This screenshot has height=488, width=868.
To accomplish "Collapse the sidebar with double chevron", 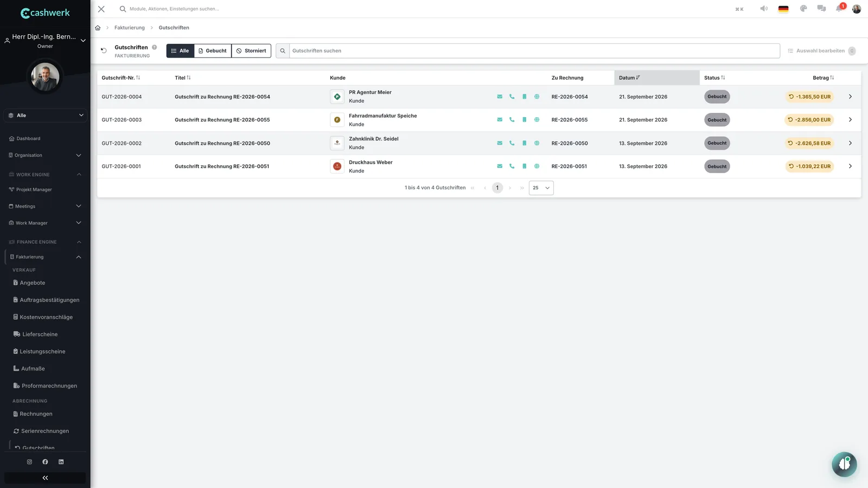I will click(x=45, y=478).
